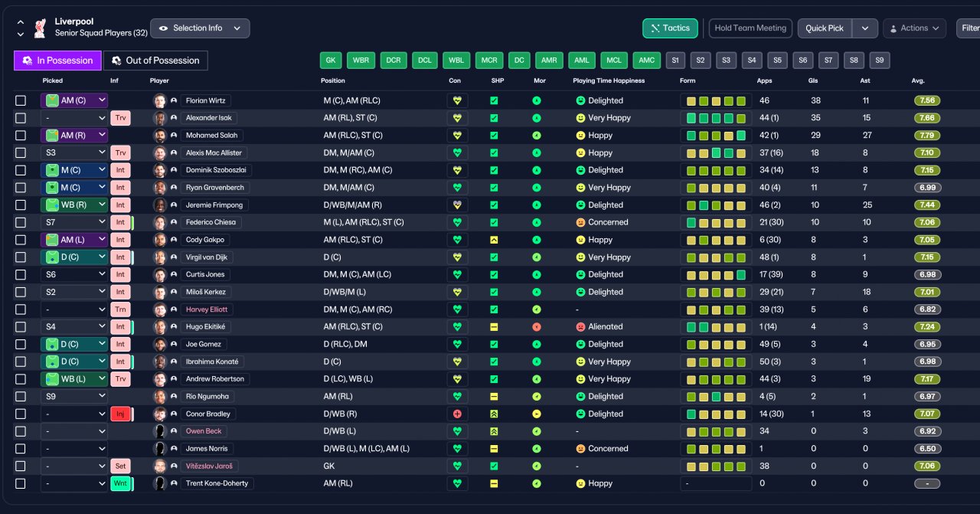Select the AMC position slot
The width and height of the screenshot is (980, 514).
(x=647, y=61)
